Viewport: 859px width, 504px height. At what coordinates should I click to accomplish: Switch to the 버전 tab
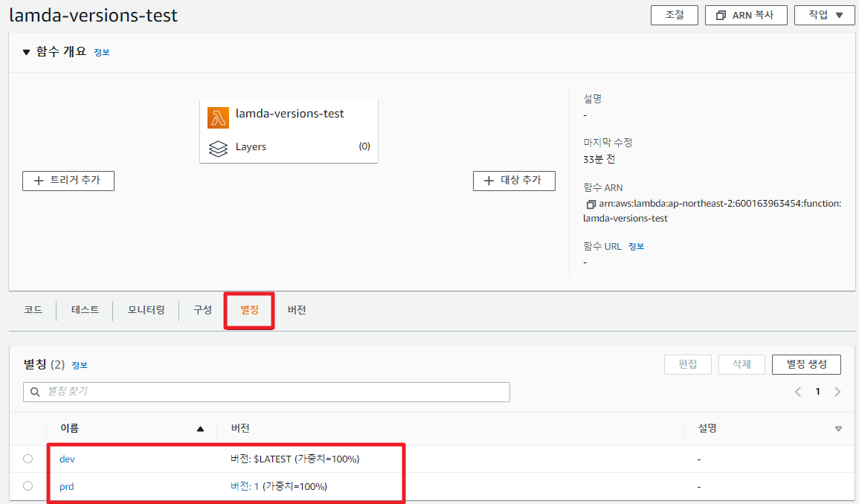pyautogui.click(x=297, y=310)
